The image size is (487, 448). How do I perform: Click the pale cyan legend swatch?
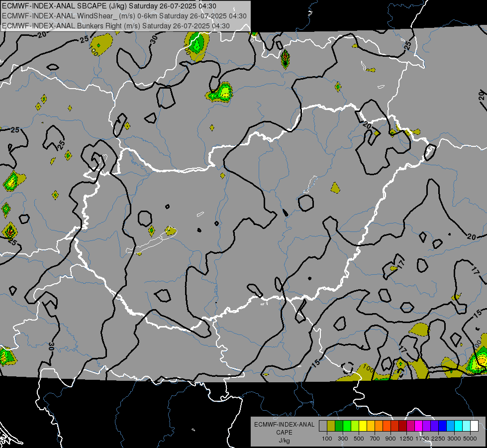point(467,426)
